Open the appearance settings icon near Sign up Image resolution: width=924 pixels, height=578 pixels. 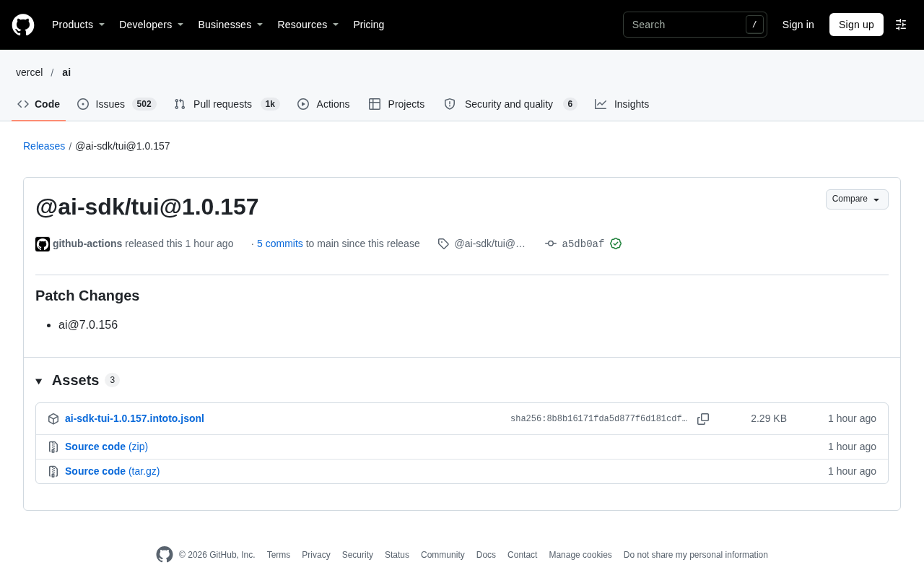point(901,25)
